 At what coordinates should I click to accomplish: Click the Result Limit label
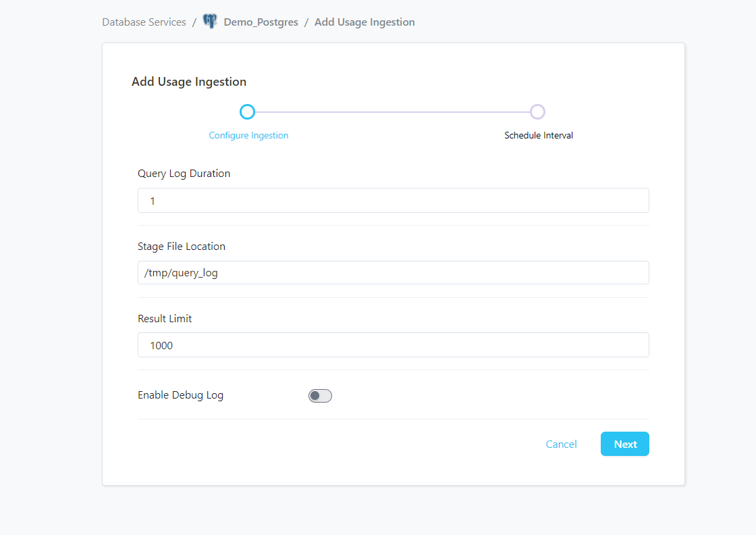coord(165,319)
